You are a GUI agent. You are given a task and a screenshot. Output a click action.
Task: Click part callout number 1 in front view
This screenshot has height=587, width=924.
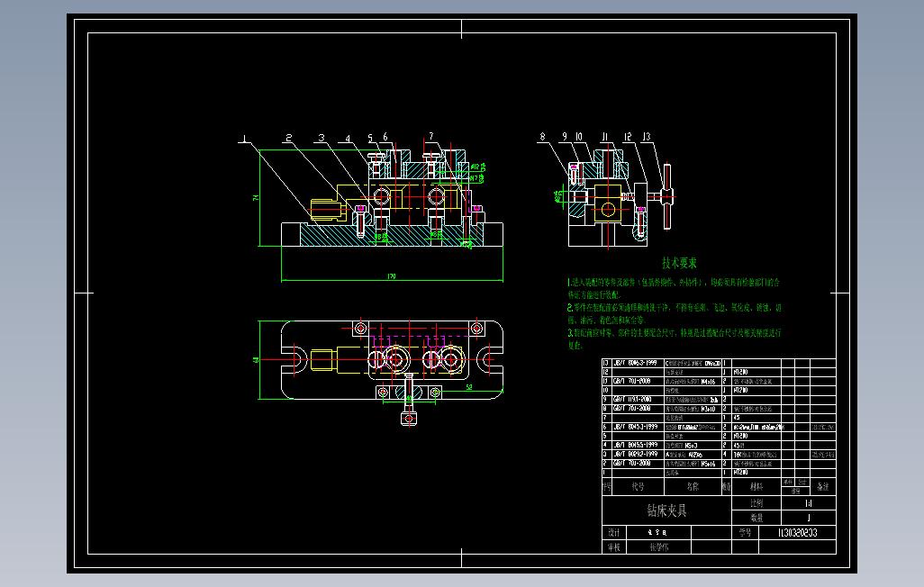[x=245, y=139]
